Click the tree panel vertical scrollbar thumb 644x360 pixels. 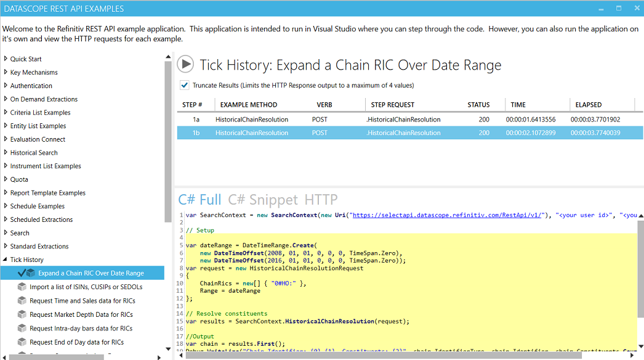pos(168,142)
